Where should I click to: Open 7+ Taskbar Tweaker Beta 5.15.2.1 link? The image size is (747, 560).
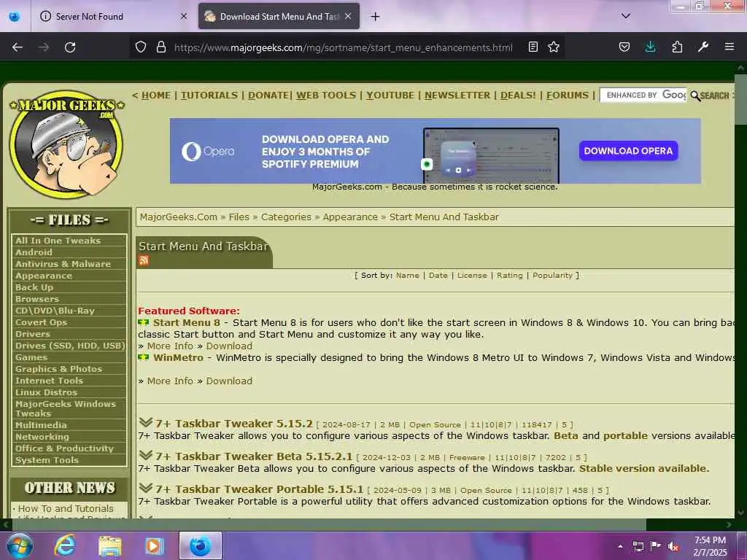tap(254, 456)
